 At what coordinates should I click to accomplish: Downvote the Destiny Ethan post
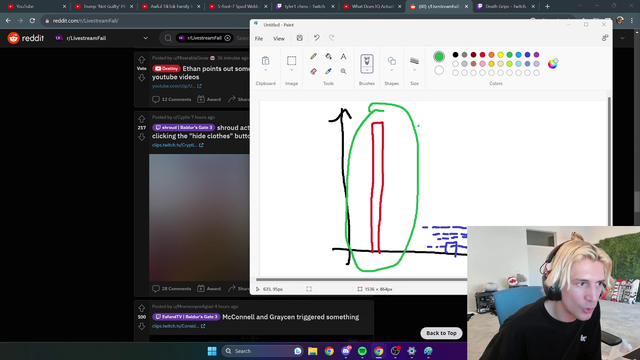(x=142, y=78)
